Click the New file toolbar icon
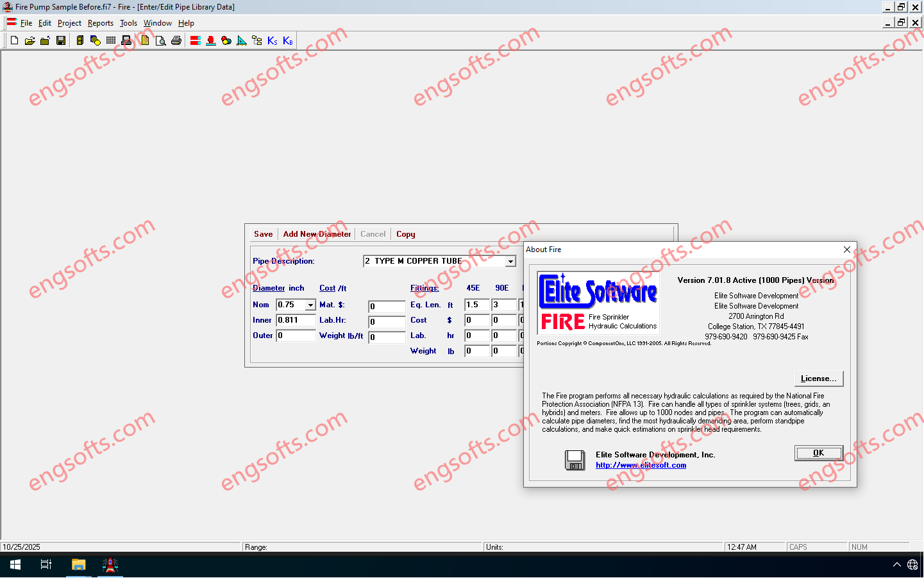The width and height of the screenshot is (924, 578). tap(14, 40)
